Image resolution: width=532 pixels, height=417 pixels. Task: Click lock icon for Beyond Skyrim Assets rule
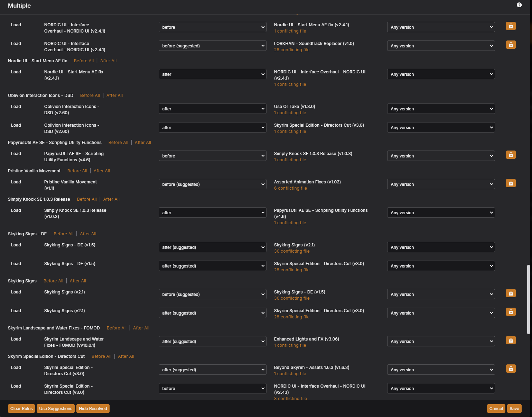click(511, 369)
